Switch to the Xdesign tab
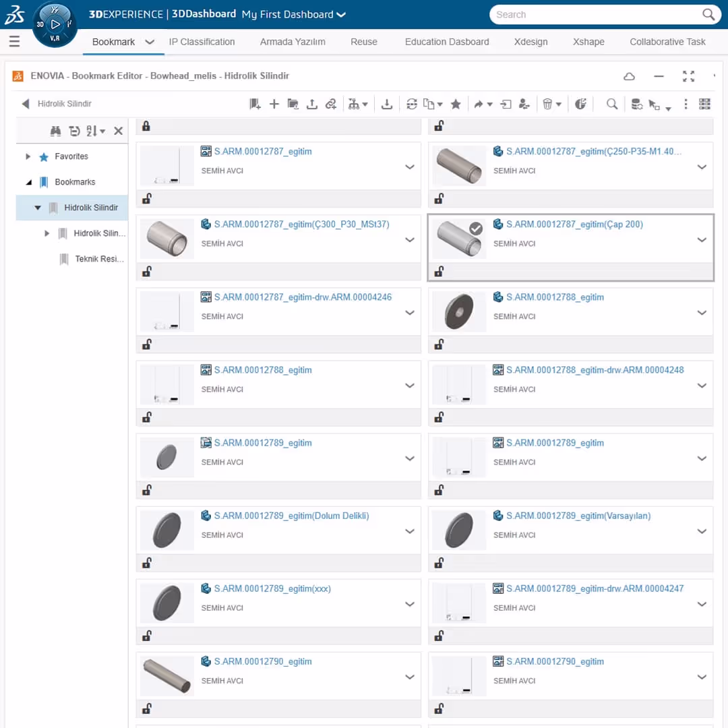728x728 pixels. click(x=530, y=42)
